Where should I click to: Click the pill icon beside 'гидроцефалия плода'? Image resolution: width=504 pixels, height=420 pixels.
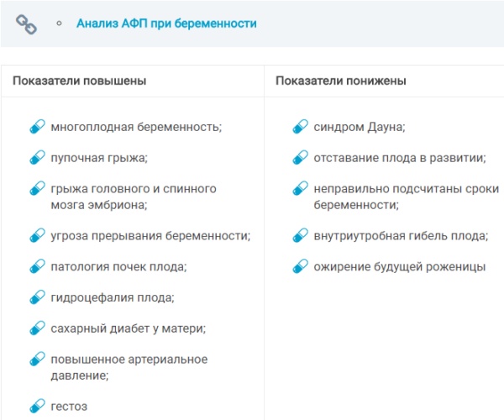pyautogui.click(x=37, y=297)
